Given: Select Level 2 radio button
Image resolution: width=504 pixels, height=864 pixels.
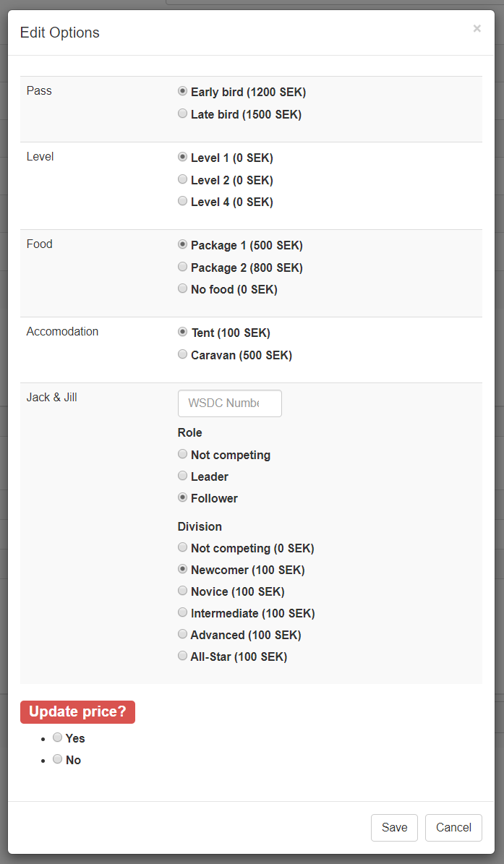Looking at the screenshot, I should point(183,179).
